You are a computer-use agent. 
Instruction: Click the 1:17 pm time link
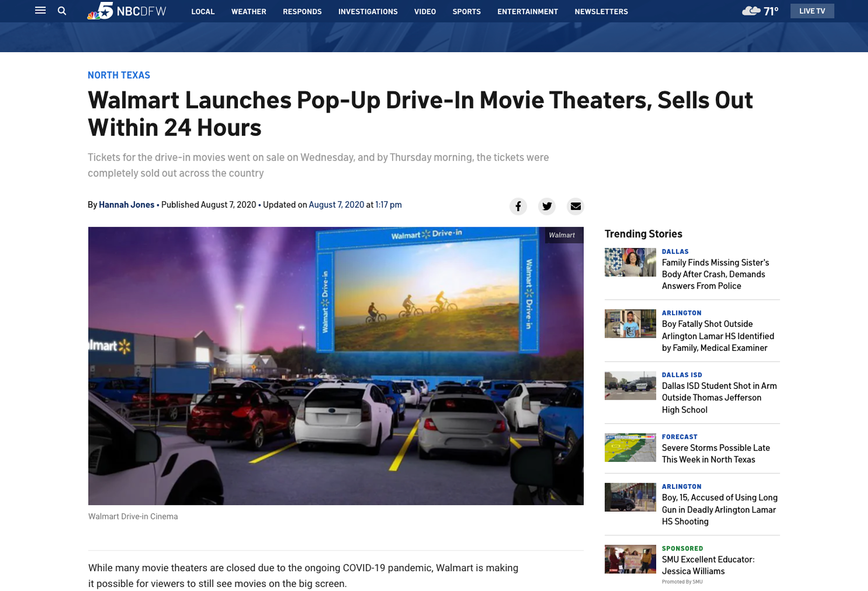[x=389, y=205]
